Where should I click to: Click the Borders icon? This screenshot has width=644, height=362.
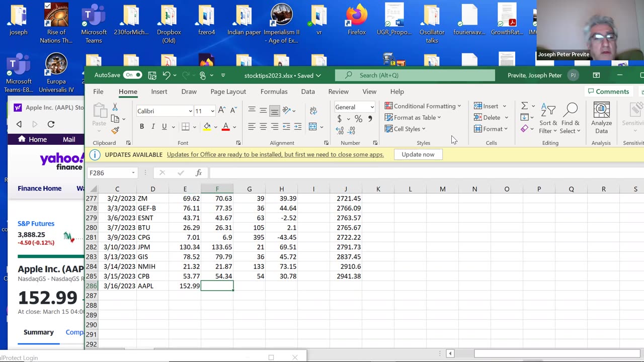coord(185,127)
